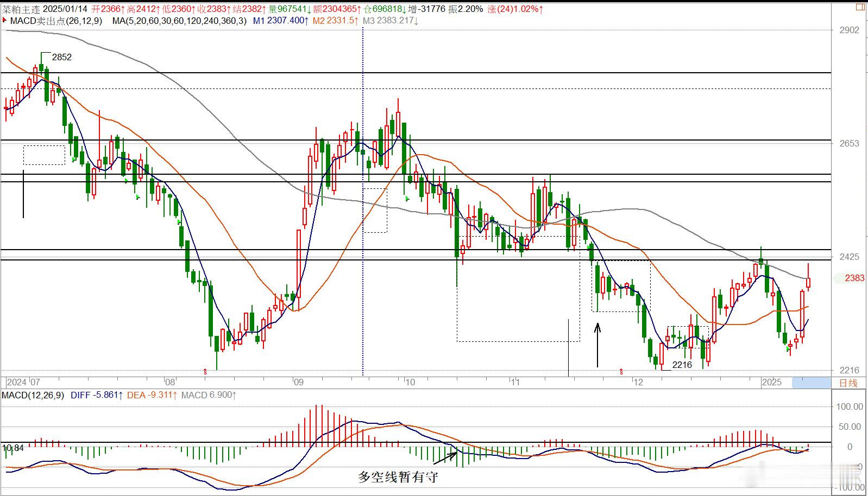Click the 涨(24)1.02% change value

[x=515, y=9]
